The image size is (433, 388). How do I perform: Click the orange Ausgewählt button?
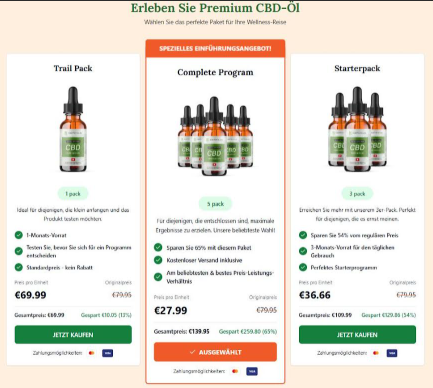pos(215,352)
